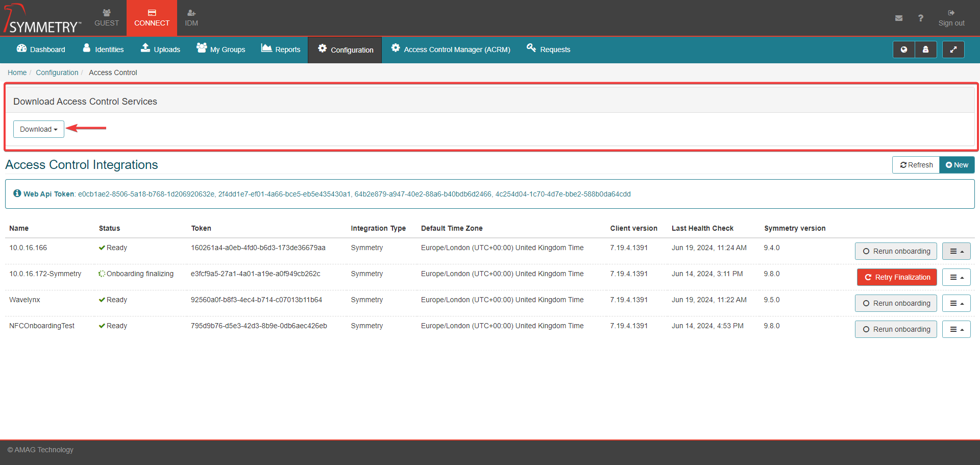Click Symmetry version 9.4.0
Screen dimensions: 980x465
point(772,248)
